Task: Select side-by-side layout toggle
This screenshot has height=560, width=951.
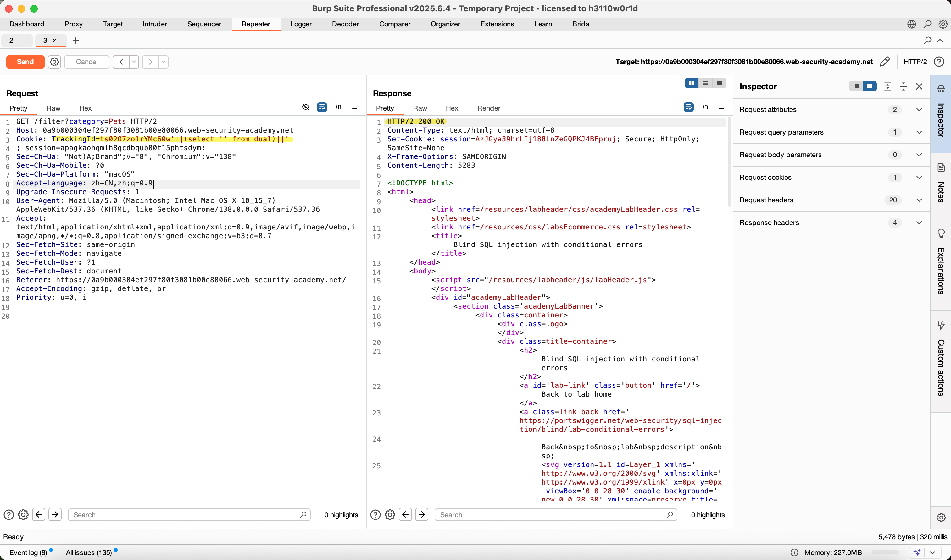Action: tap(691, 83)
